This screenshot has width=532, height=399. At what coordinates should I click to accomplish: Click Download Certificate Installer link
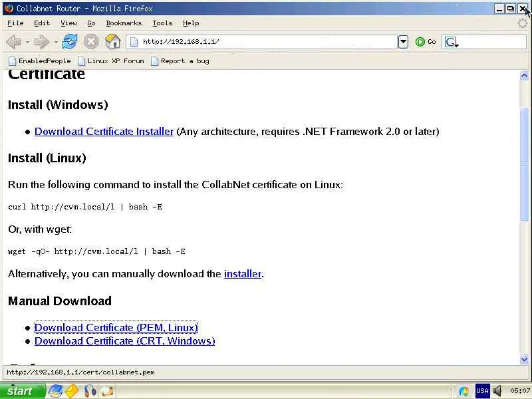tap(104, 131)
